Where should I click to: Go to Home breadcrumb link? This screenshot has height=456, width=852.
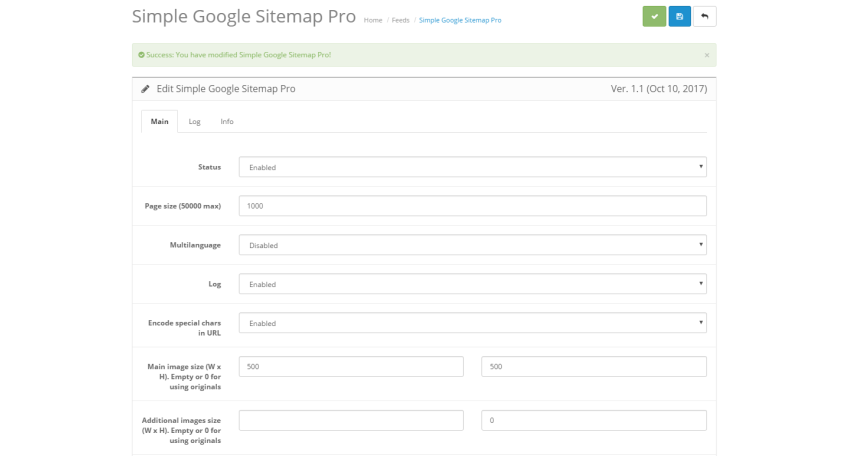pyautogui.click(x=373, y=20)
